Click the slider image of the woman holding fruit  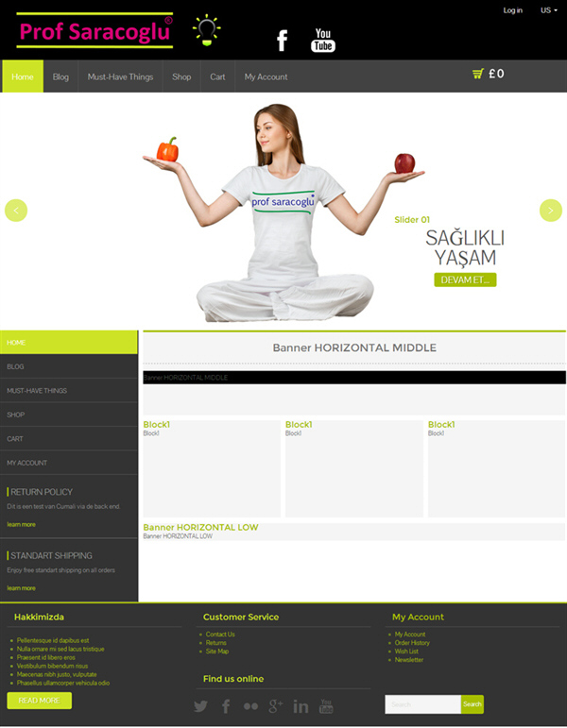point(283,212)
